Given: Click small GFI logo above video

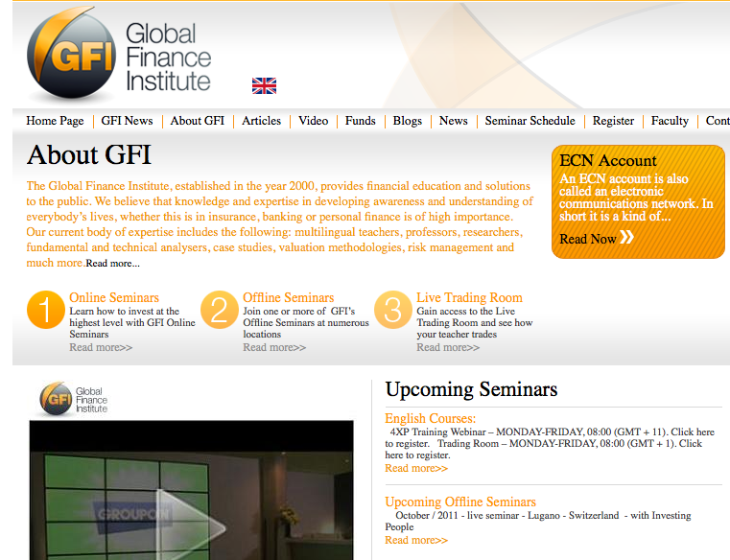Looking at the screenshot, I should pos(74,400).
